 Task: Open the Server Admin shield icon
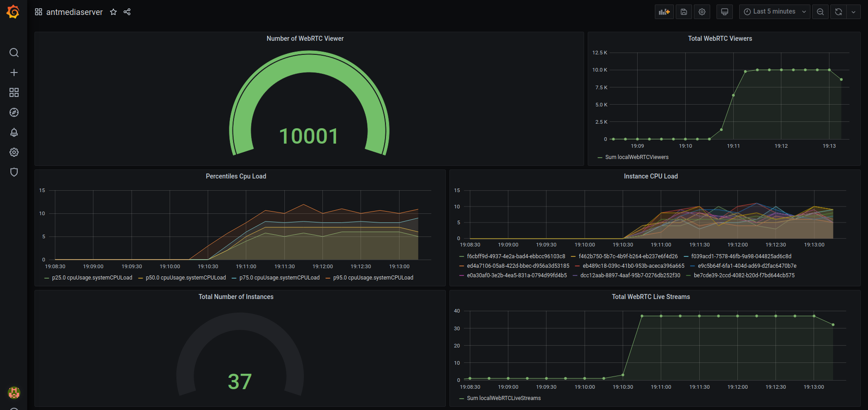[14, 172]
